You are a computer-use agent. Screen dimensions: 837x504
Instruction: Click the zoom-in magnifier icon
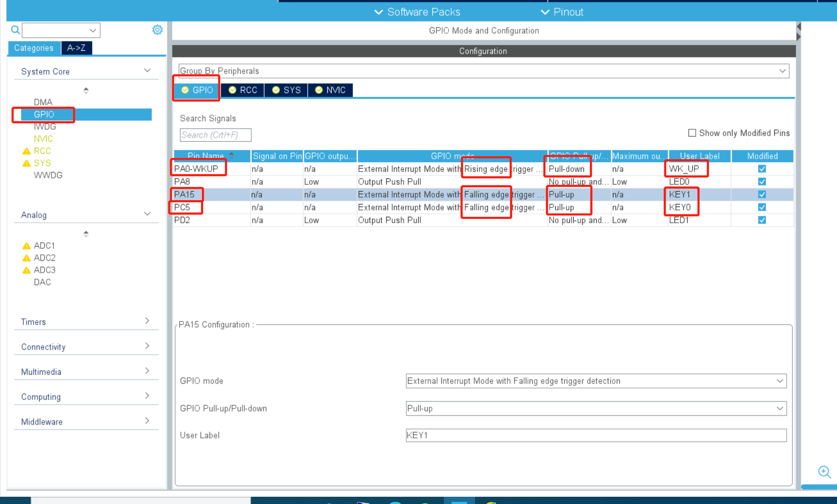coord(824,472)
